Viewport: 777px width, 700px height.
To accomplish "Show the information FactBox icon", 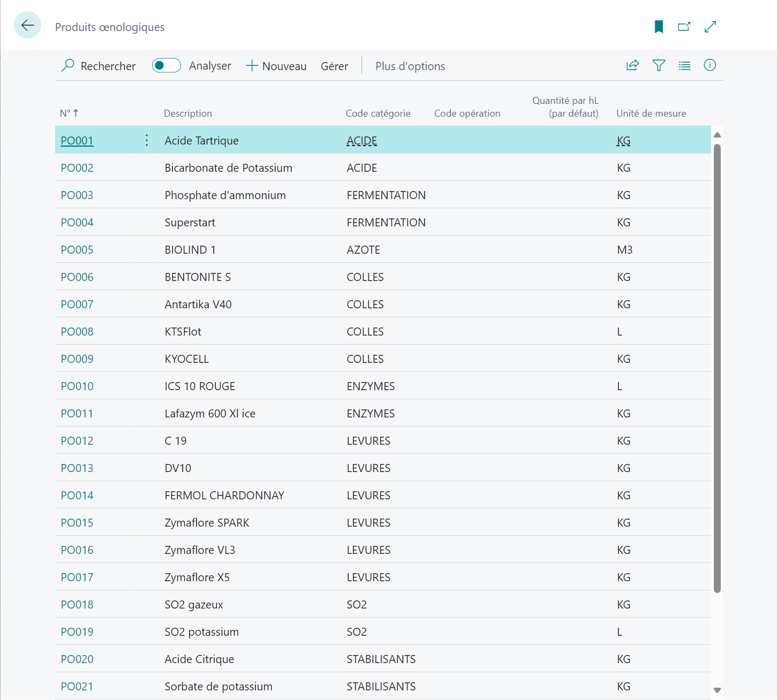I will (x=710, y=65).
